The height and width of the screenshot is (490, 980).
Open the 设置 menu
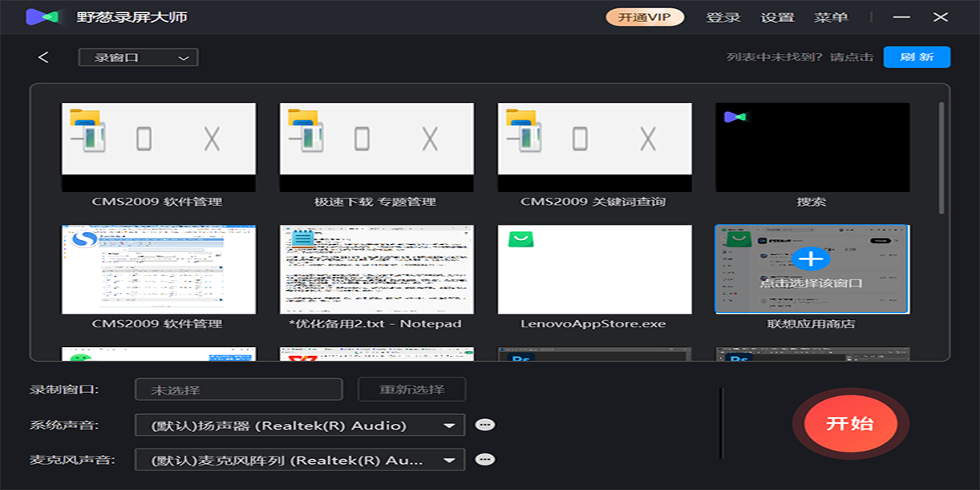(x=777, y=17)
